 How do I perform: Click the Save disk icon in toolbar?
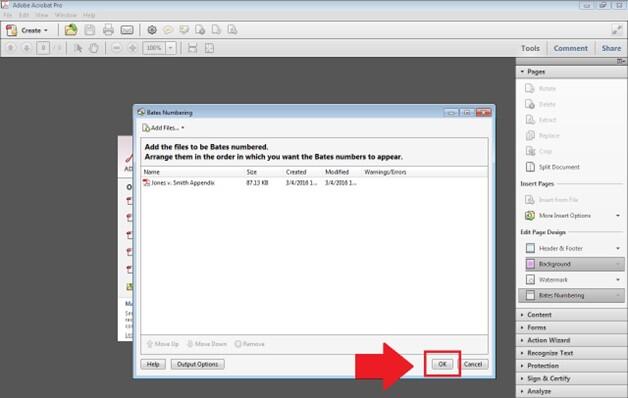[x=90, y=30]
